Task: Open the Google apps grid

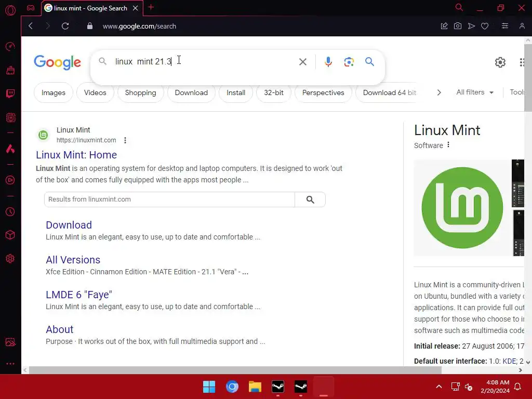Action: (522, 62)
